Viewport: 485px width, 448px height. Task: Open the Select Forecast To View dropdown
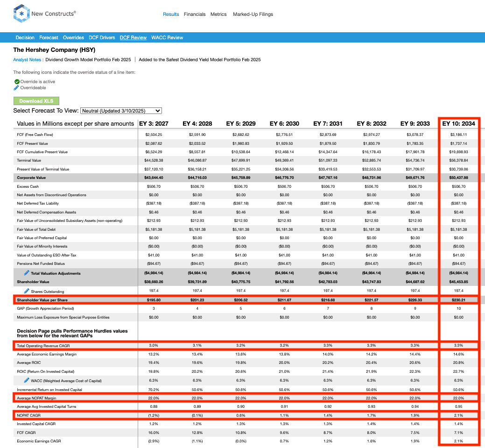(x=121, y=111)
